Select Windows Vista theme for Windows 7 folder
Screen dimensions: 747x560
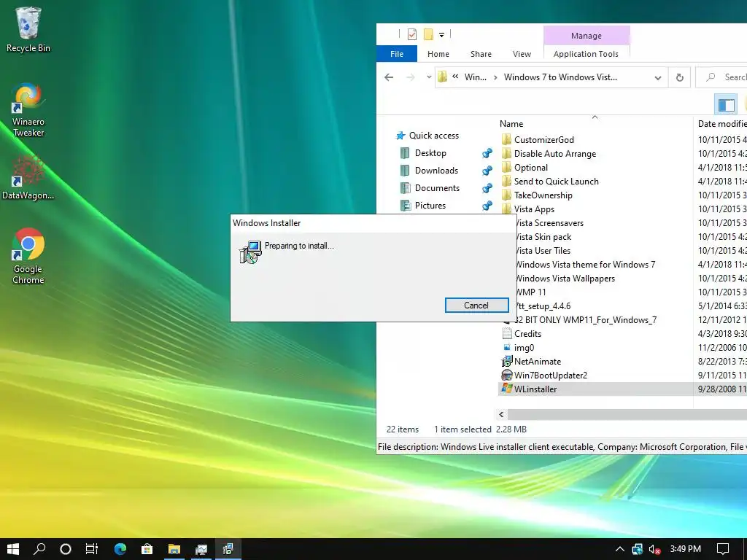[x=586, y=264]
